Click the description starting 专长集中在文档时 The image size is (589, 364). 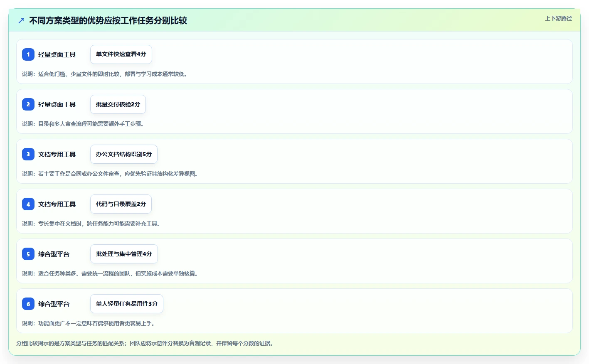pos(92,224)
